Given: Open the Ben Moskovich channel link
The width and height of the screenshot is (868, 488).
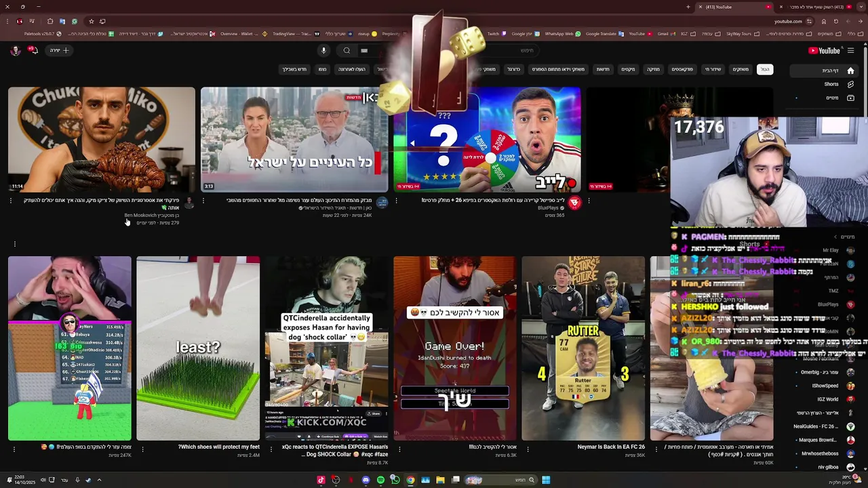Looking at the screenshot, I should [x=151, y=216].
